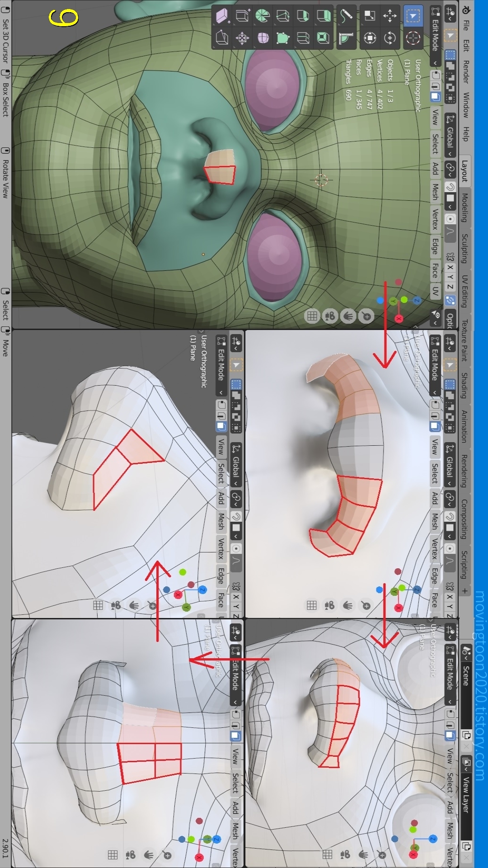488x868 pixels.
Task: Toggle mirror X in green head viewport header
Action: [x=450, y=267]
